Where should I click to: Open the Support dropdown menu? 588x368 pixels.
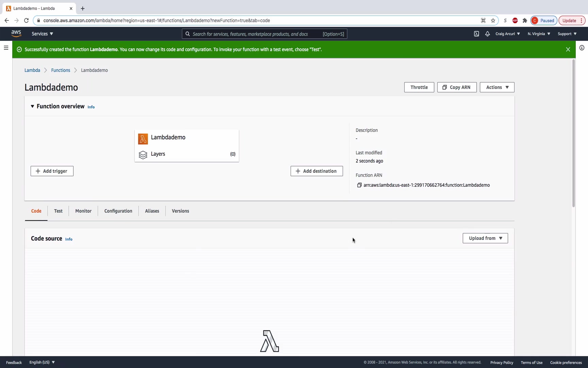567,34
